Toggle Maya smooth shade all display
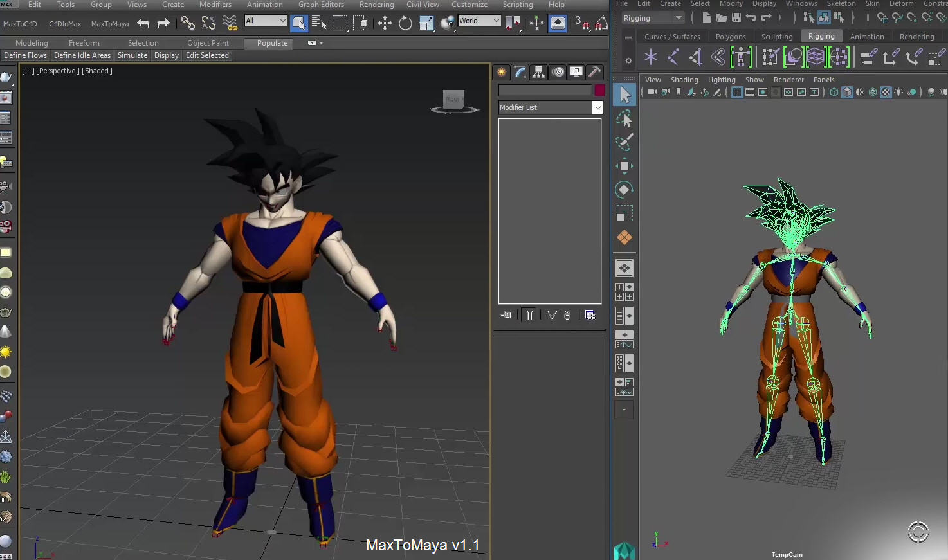Screen dimensions: 948x560 point(847,93)
